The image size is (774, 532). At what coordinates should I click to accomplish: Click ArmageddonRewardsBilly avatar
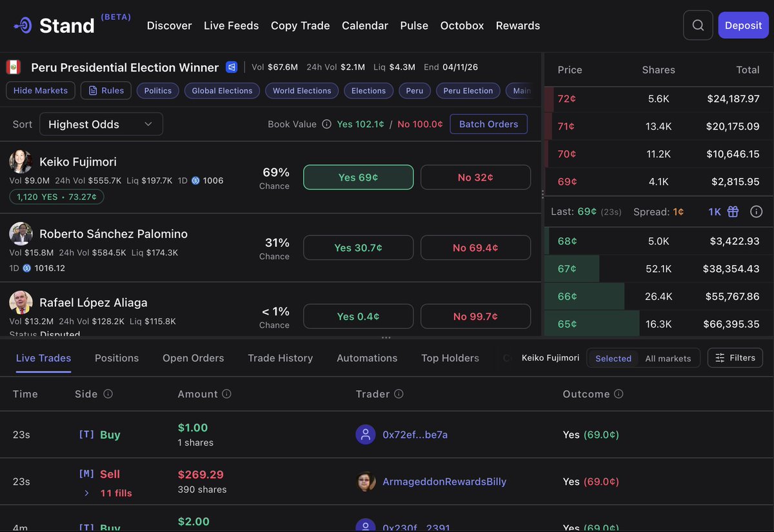coord(366,482)
